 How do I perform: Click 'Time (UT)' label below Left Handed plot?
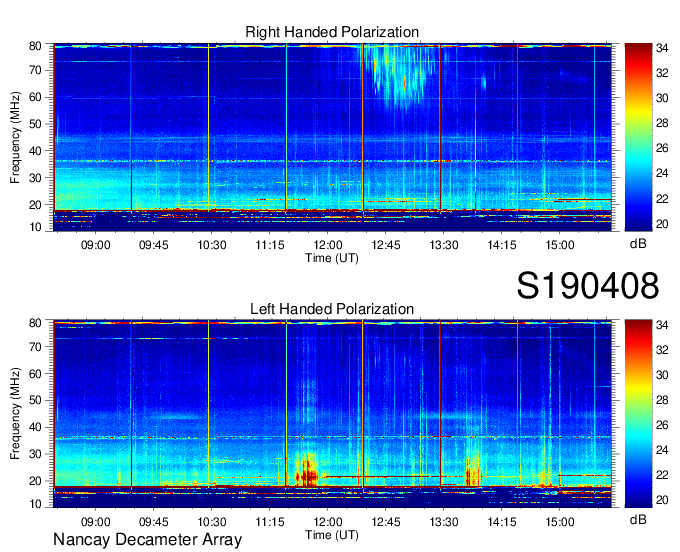click(332, 535)
